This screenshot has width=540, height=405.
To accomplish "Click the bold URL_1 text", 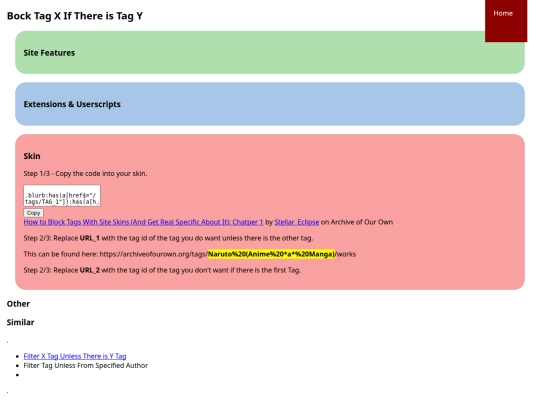I will (90, 238).
